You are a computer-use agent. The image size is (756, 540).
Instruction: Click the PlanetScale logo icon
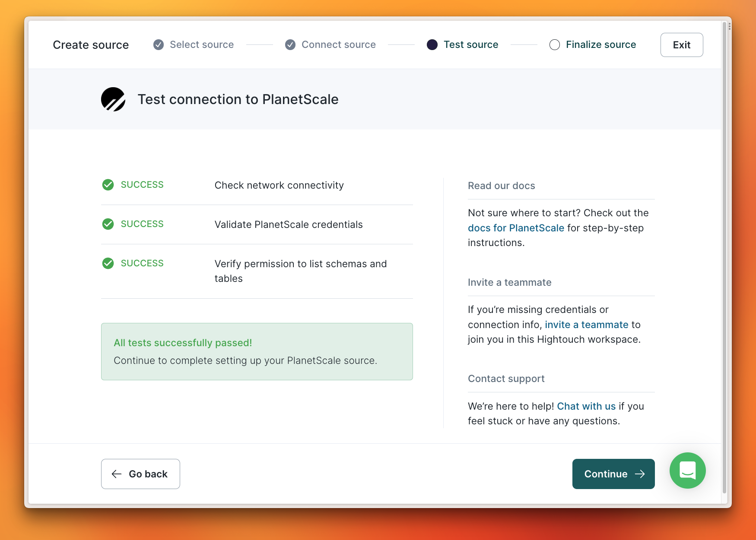[113, 99]
